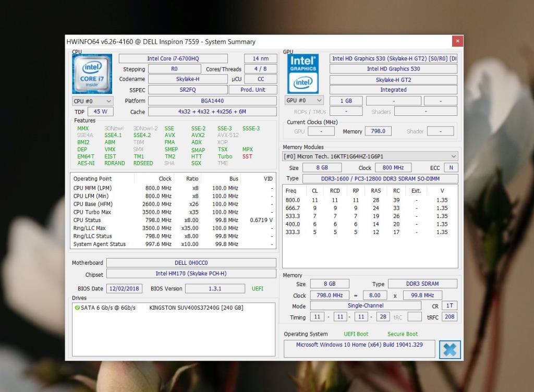Click the Intel Core i7 badge in CPU section
Viewport: 534px width, 392px height.
click(92, 73)
